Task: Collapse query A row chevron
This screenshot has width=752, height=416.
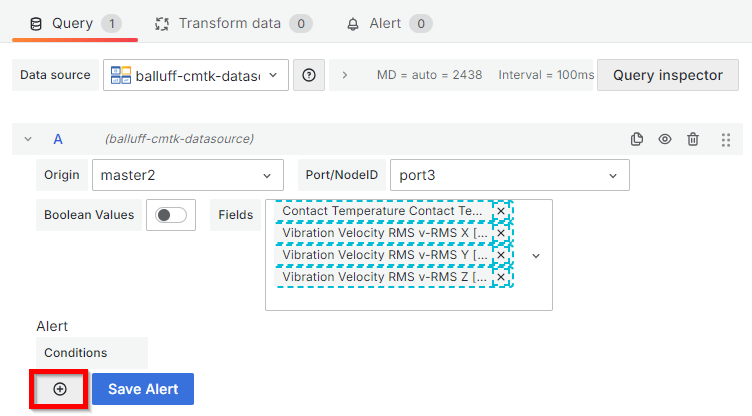Action: (x=28, y=140)
